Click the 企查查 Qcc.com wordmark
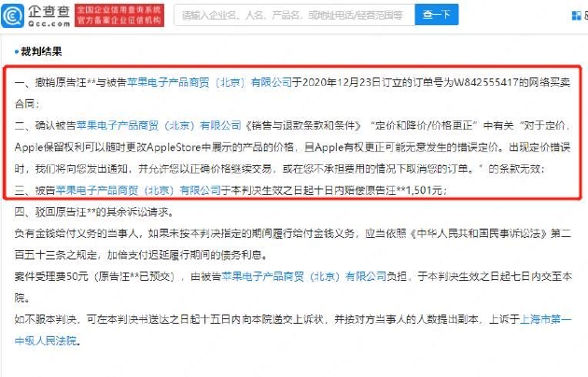Viewport: 588px width, 377px height. [x=49, y=15]
